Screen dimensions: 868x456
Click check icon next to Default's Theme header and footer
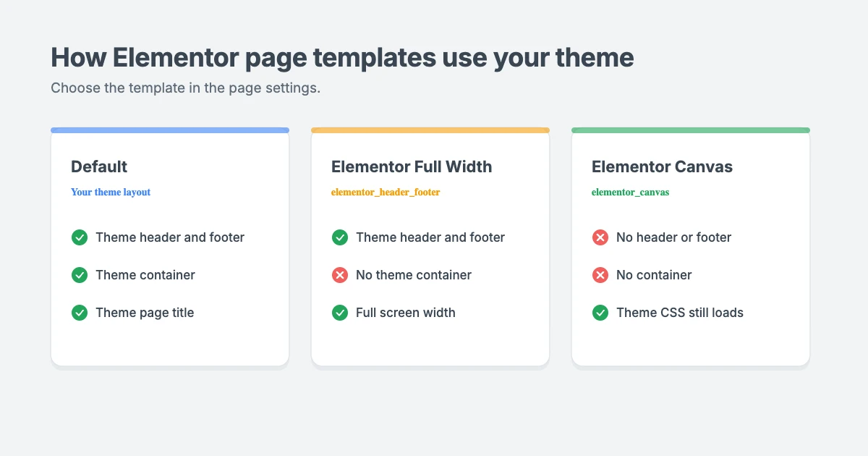(80, 237)
